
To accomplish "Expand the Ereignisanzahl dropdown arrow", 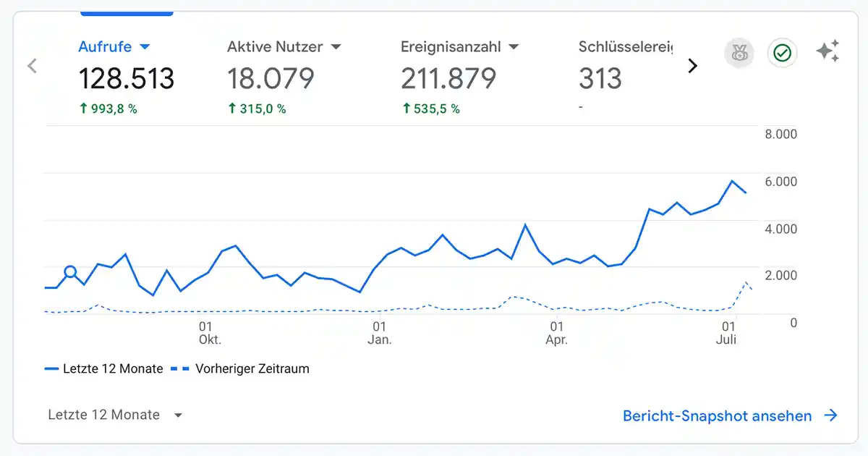I will tap(514, 47).
